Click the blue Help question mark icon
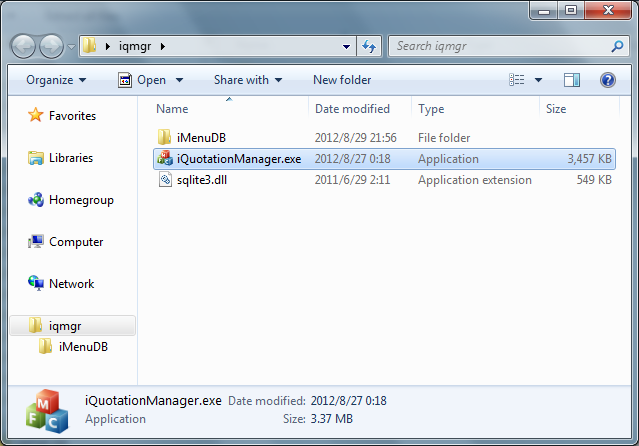Screen dimensions: 639x446 pos(608,80)
